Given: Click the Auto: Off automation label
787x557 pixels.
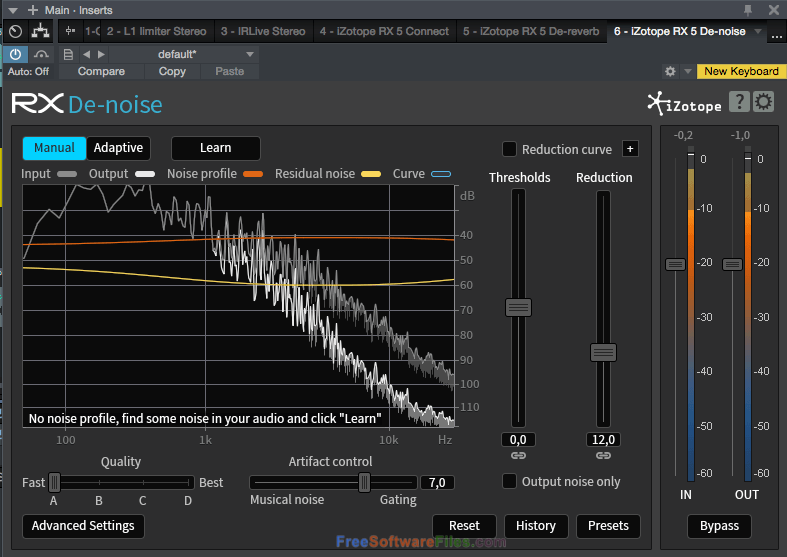Looking at the screenshot, I should (28, 71).
